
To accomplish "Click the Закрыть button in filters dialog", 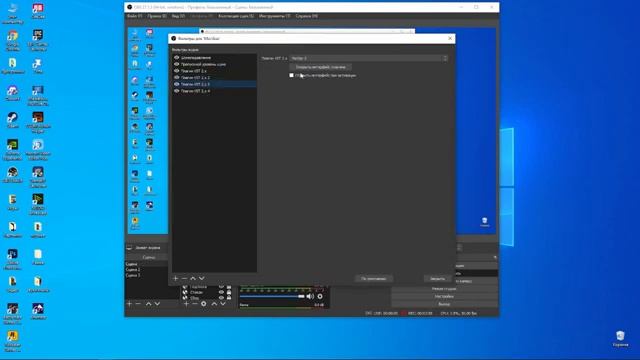I will click(437, 278).
